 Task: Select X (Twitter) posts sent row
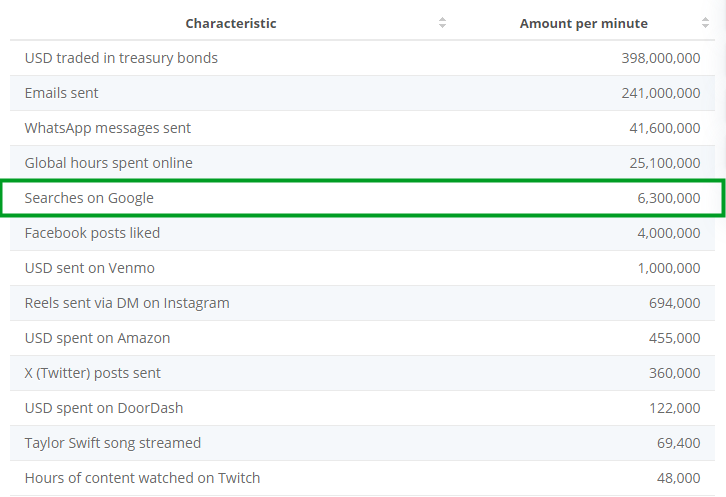(x=363, y=373)
